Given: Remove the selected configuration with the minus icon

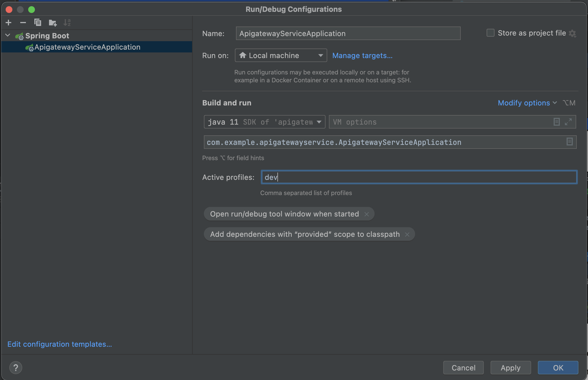Looking at the screenshot, I should (x=23, y=23).
